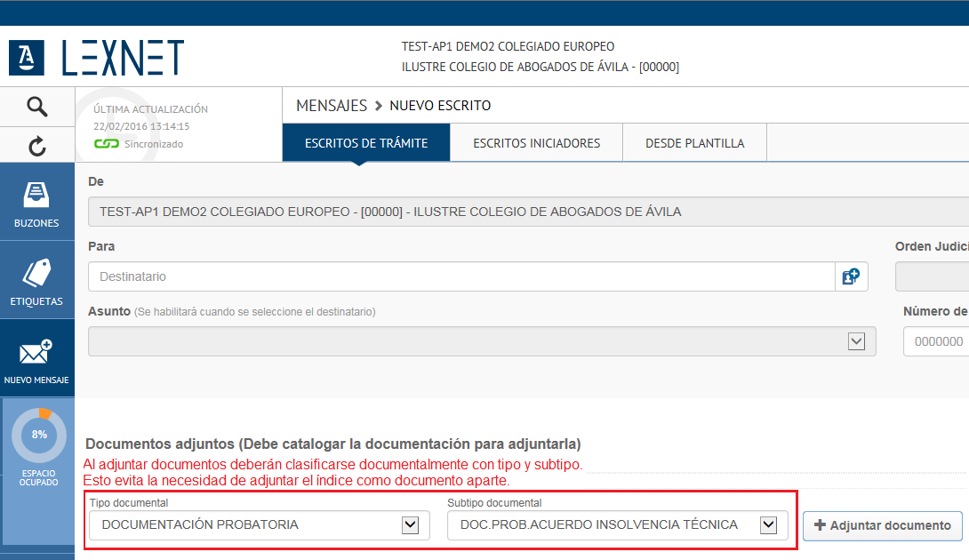Focus the Destinatario input field
The width and height of the screenshot is (969, 560).
[x=460, y=276]
